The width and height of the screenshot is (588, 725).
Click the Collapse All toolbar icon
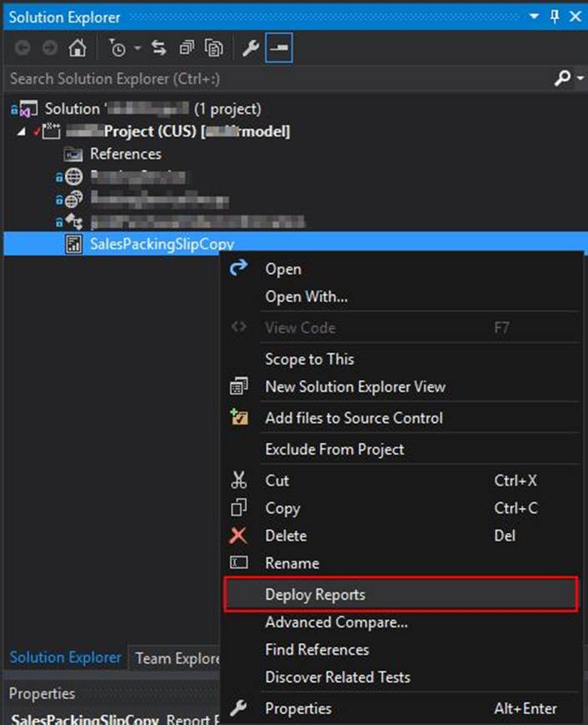coord(186,48)
